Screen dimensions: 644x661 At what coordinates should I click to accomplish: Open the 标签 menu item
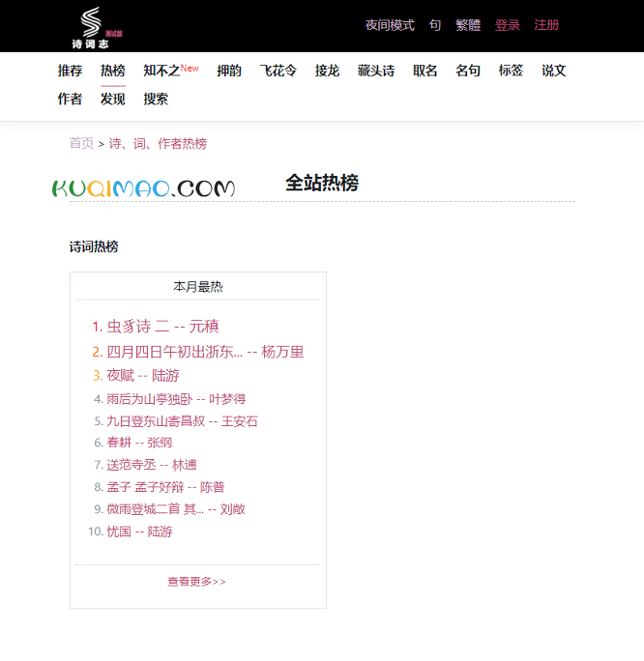pos(511,71)
